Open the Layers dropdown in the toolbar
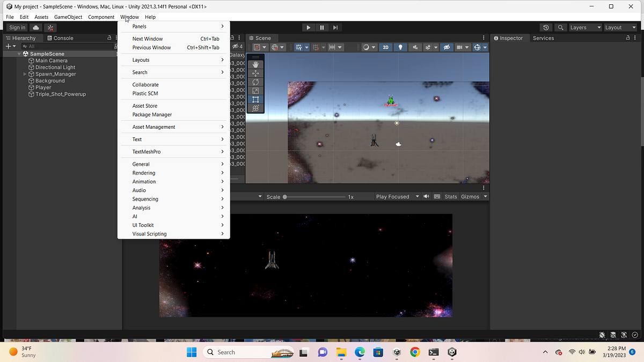 pyautogui.click(x=585, y=27)
